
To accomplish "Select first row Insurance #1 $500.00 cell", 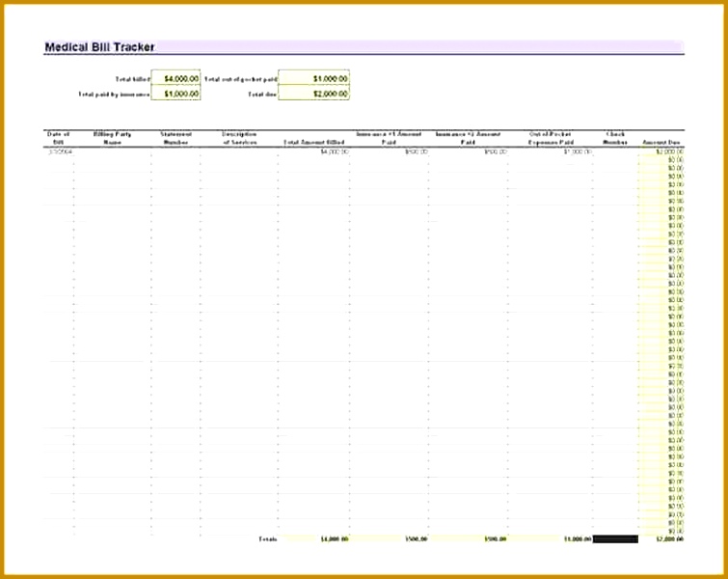I will pyautogui.click(x=390, y=152).
